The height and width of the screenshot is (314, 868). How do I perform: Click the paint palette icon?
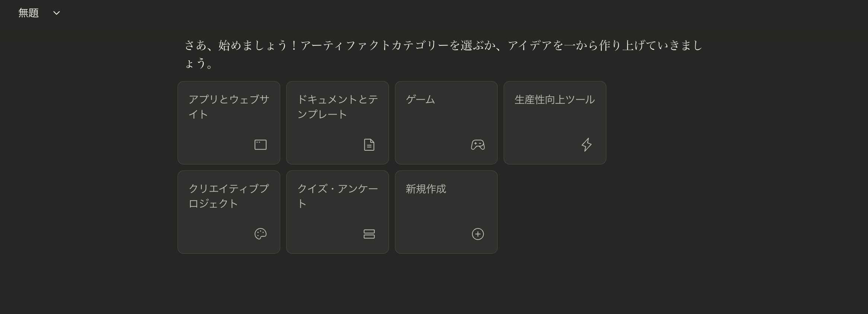click(x=261, y=234)
